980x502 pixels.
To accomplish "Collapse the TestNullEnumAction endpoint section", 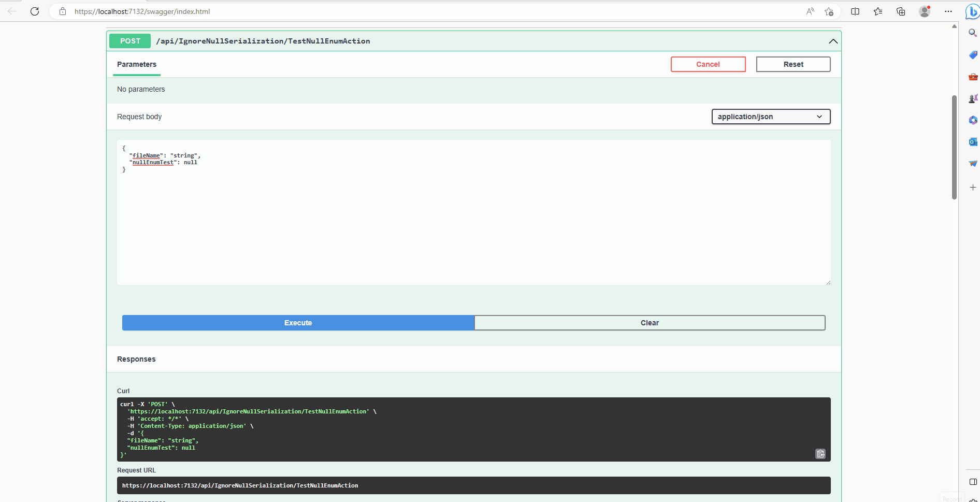I will tap(833, 41).
